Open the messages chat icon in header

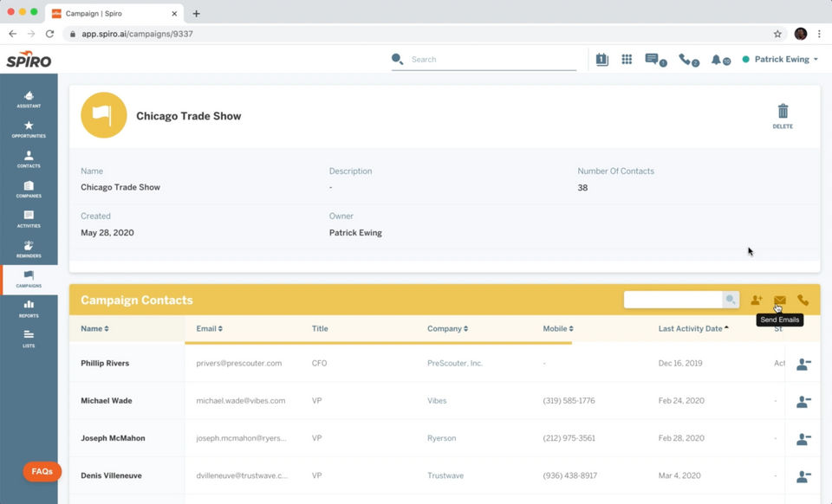click(x=652, y=60)
